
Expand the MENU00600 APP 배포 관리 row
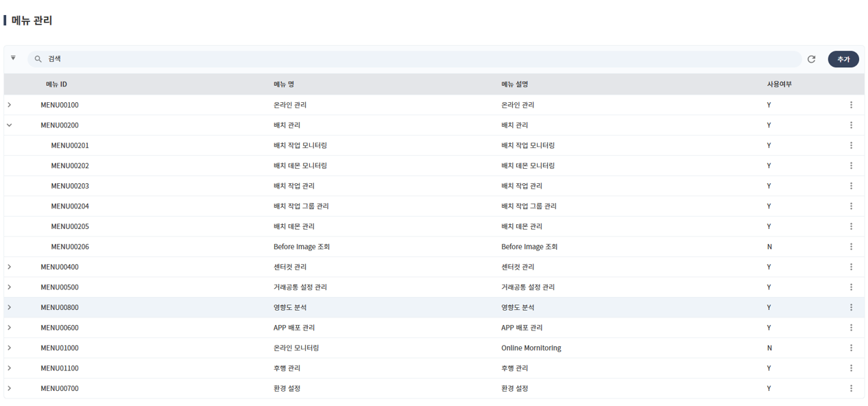click(10, 328)
